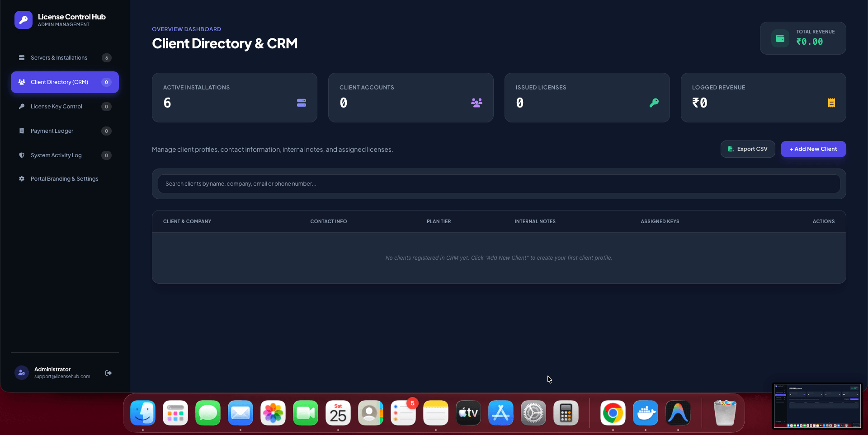Open Calendar from the dock

[338, 413]
